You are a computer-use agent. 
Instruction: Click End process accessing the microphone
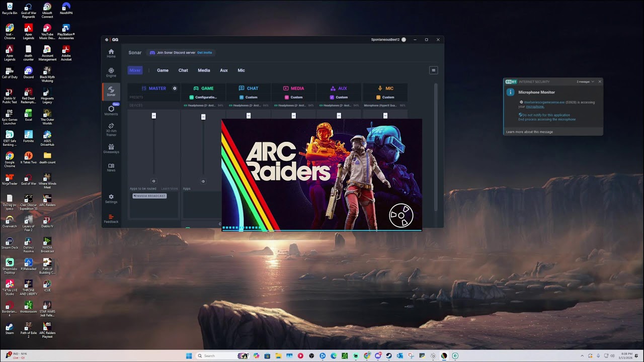(547, 120)
